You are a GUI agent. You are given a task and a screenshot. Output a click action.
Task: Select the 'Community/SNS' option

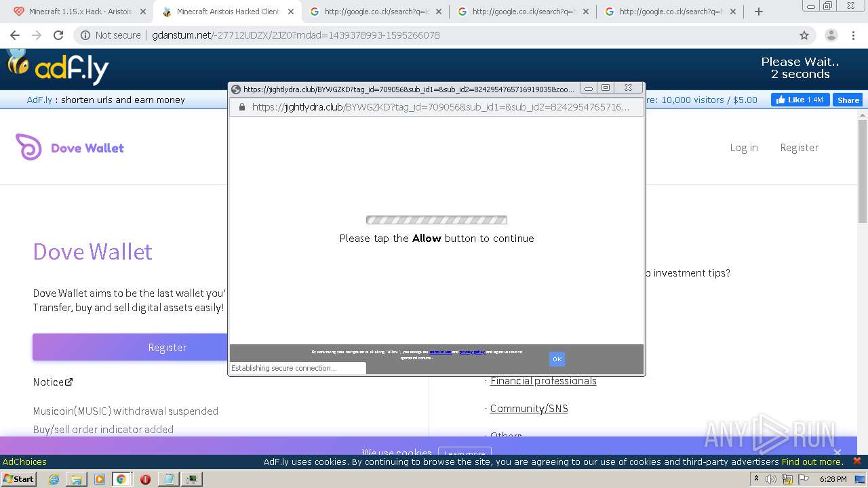tap(529, 409)
